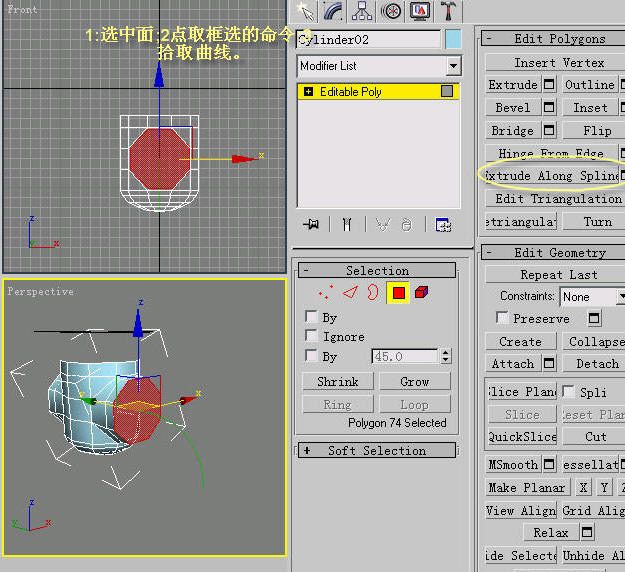Open the Create command panel tab
The height and width of the screenshot is (572, 625).
(x=306, y=11)
